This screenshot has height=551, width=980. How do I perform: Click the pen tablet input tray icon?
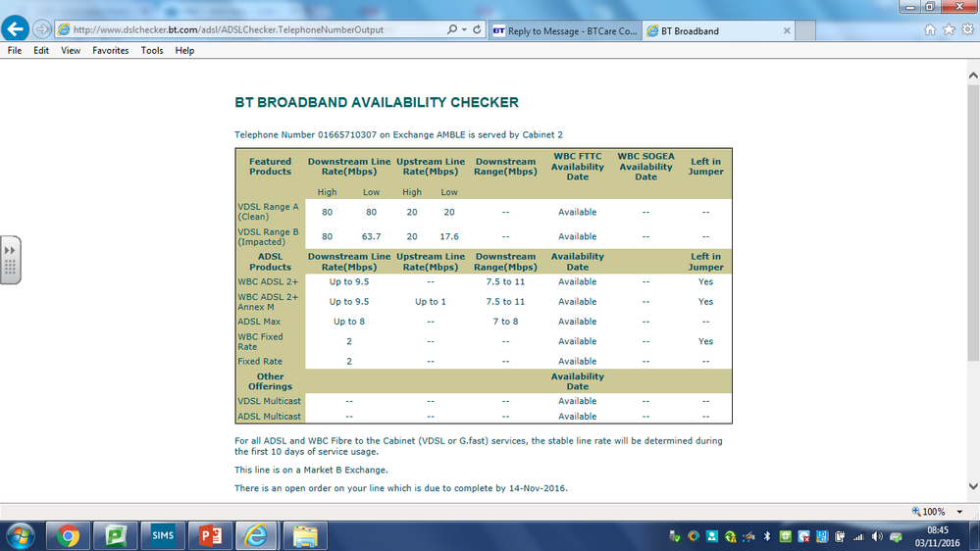(x=748, y=536)
